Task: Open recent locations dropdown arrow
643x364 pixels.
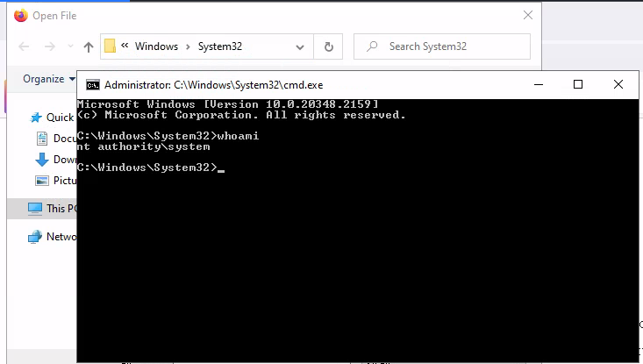Action: tap(70, 46)
